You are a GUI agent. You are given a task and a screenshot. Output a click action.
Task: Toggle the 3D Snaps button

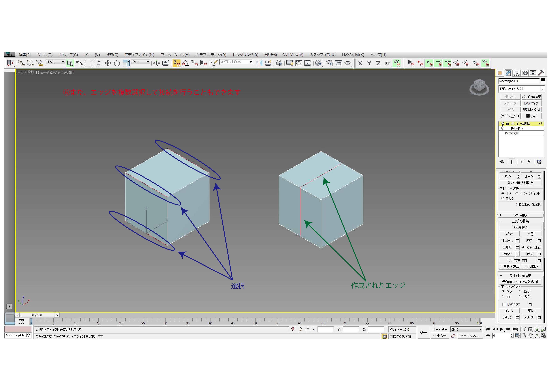176,63
